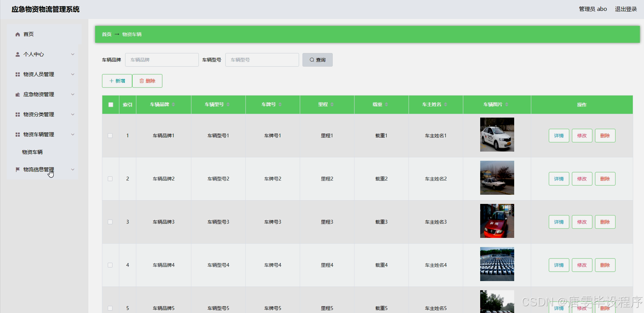Viewport: 644px width, 313px height.
Task: Expand 物资人员管理 menu chevron
Action: (x=73, y=74)
